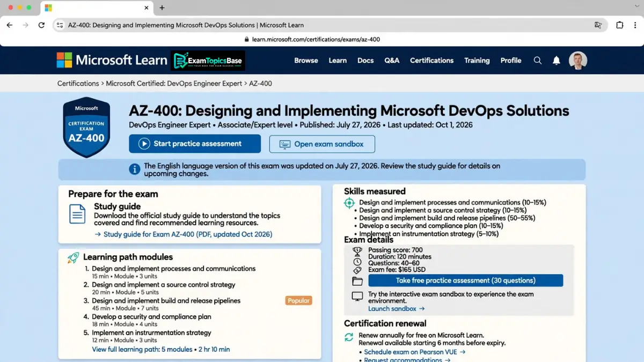
Task: Click the browser back arrow
Action: click(10, 25)
